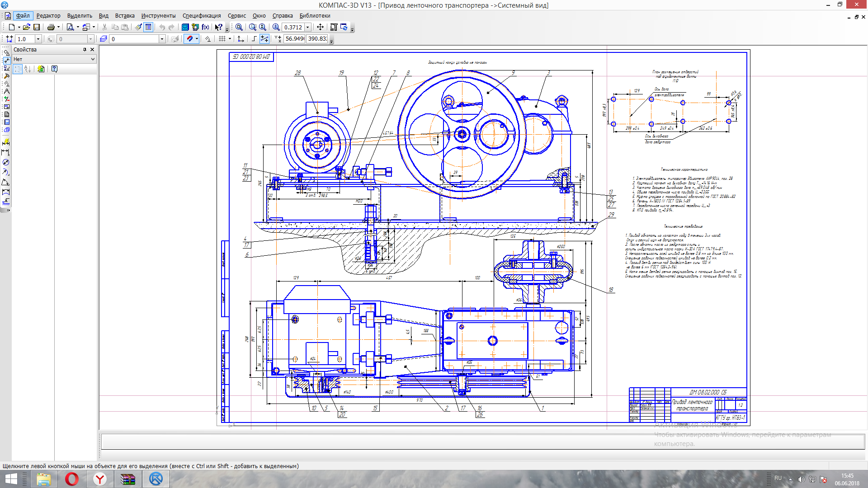Screen dimensions: 868x488
Task: Select the angular dimension tool
Action: tap(6, 182)
